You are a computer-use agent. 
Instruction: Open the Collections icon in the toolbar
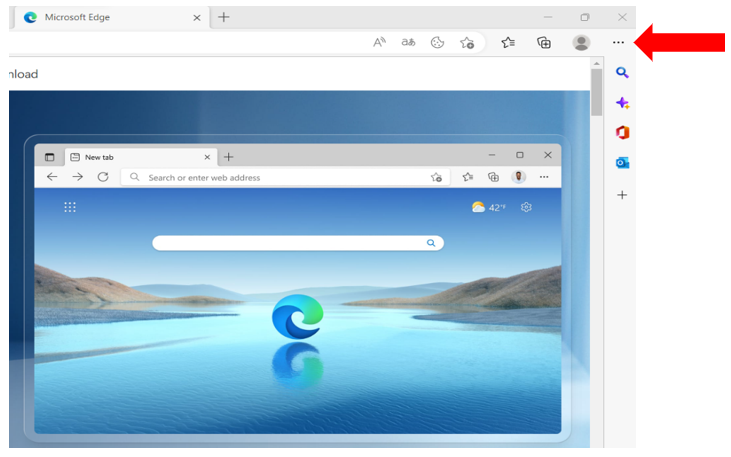544,42
